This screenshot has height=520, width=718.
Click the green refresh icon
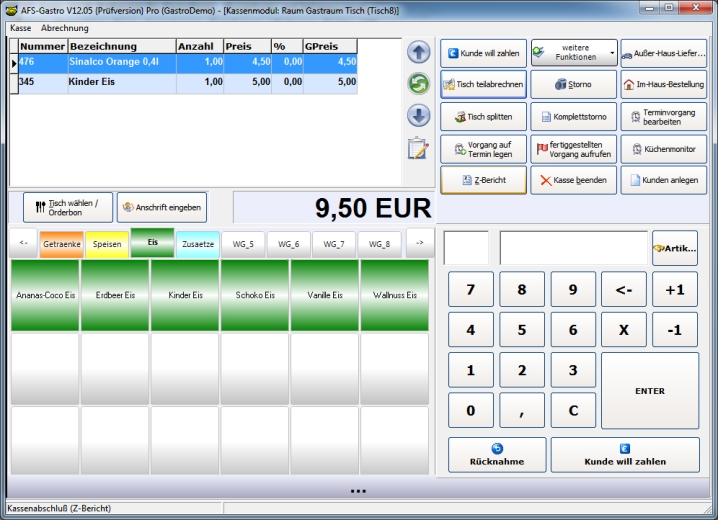click(x=418, y=84)
